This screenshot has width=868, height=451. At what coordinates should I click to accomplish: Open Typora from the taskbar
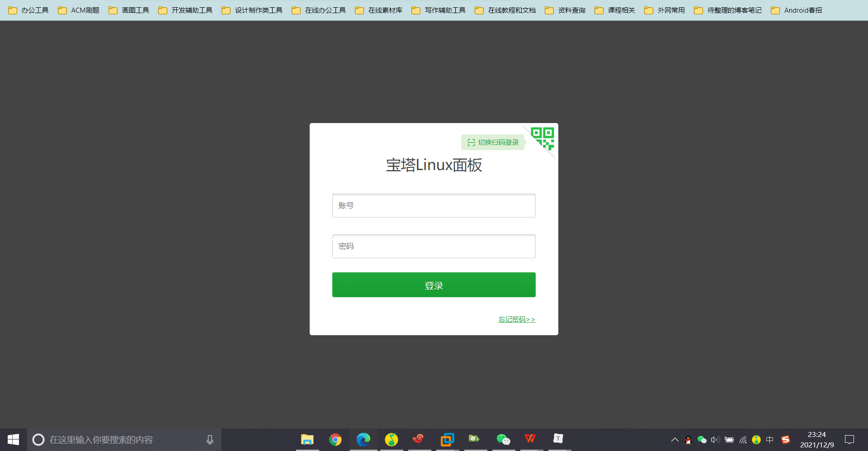click(x=558, y=438)
